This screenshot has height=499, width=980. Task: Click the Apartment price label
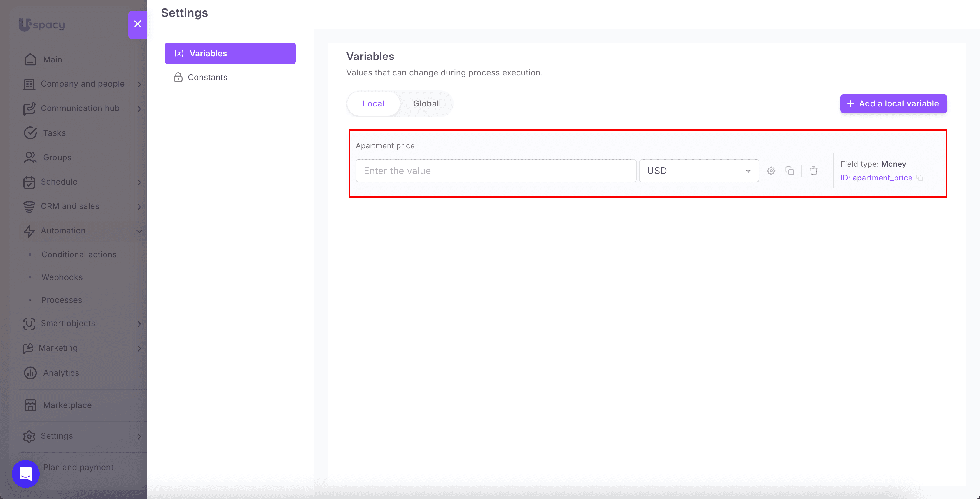tap(385, 145)
